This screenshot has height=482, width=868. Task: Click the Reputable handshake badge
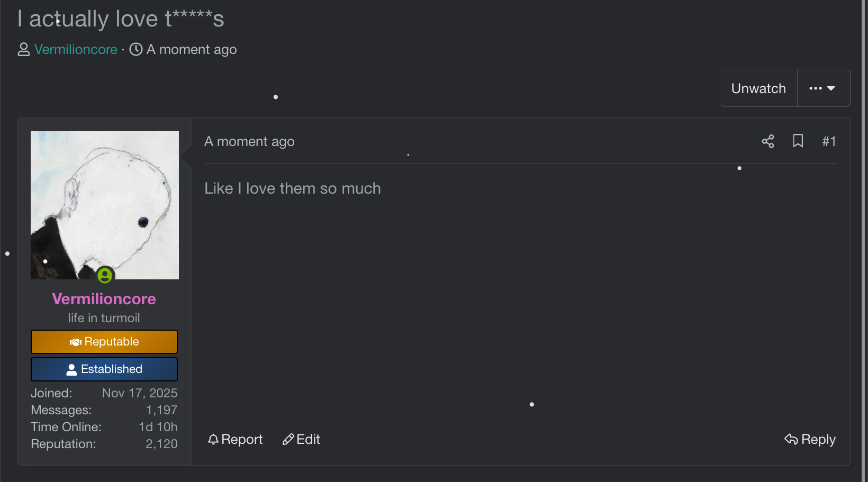coord(104,342)
